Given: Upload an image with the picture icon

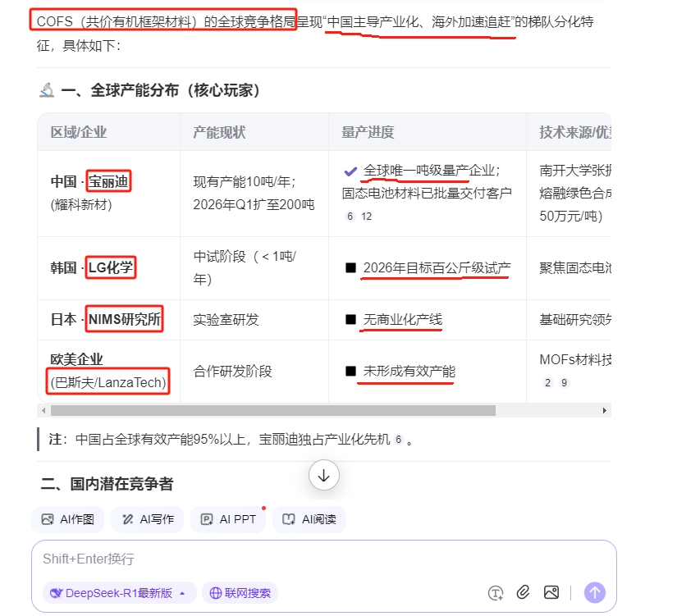Looking at the screenshot, I should [551, 592].
